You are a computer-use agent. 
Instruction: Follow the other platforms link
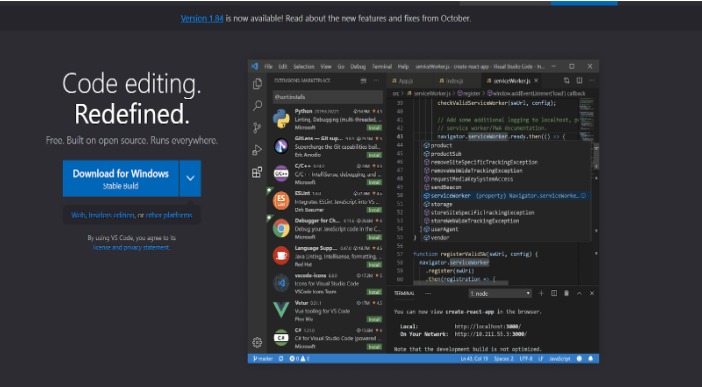click(169, 215)
